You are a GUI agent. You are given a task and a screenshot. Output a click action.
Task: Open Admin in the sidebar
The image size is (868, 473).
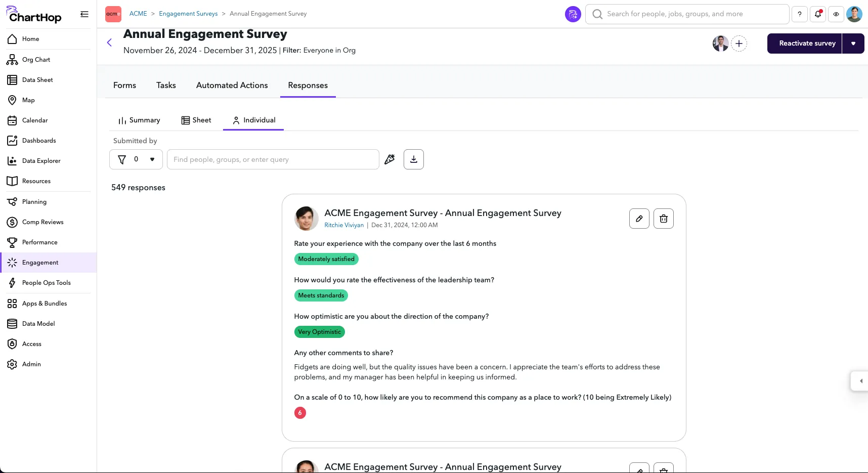point(49,364)
